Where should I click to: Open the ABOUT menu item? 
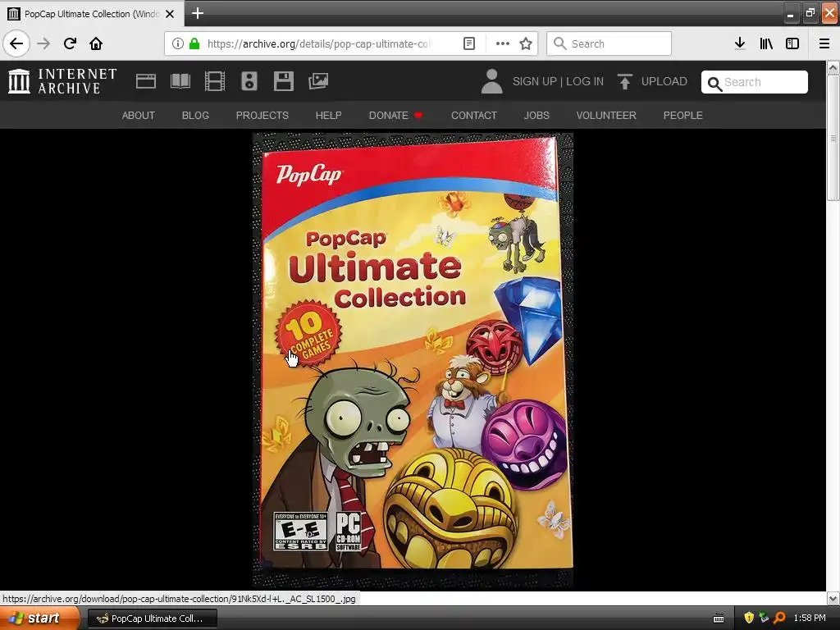click(138, 115)
